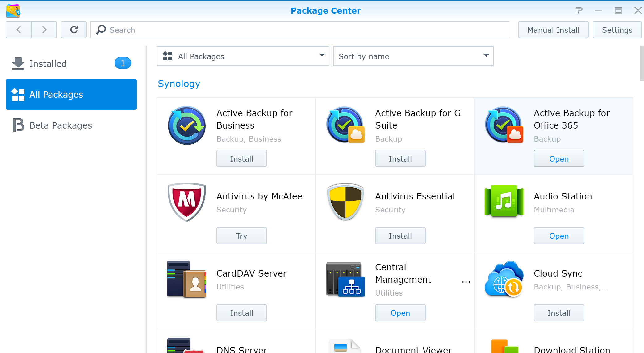Viewport: 644px width, 353px height.
Task: Click the Cloud Sync cloud icon
Action: pos(504,279)
